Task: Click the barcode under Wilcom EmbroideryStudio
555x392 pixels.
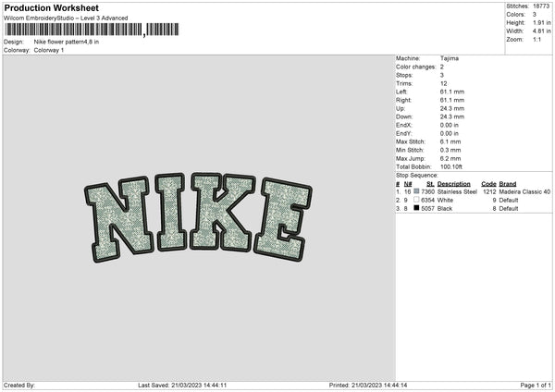Action: pos(92,30)
